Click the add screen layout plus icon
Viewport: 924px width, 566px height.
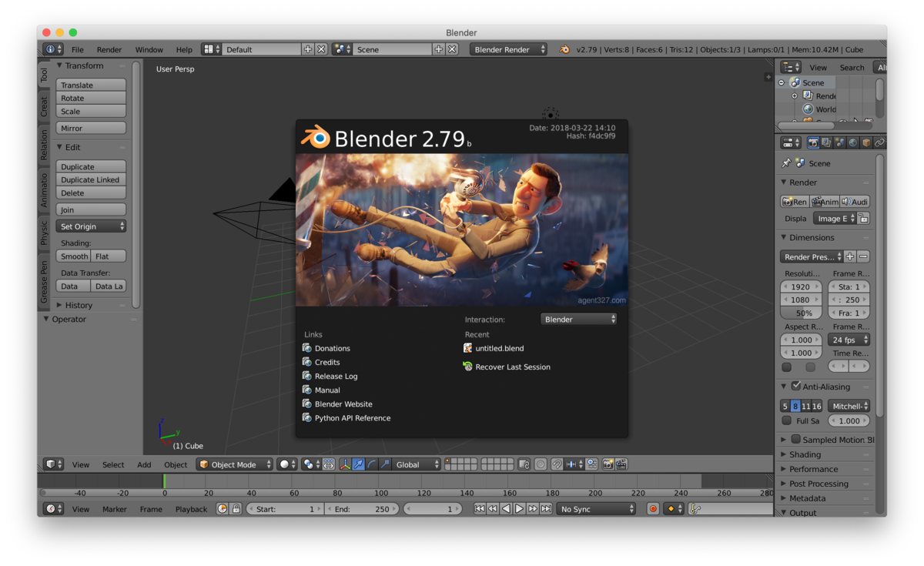tap(308, 49)
